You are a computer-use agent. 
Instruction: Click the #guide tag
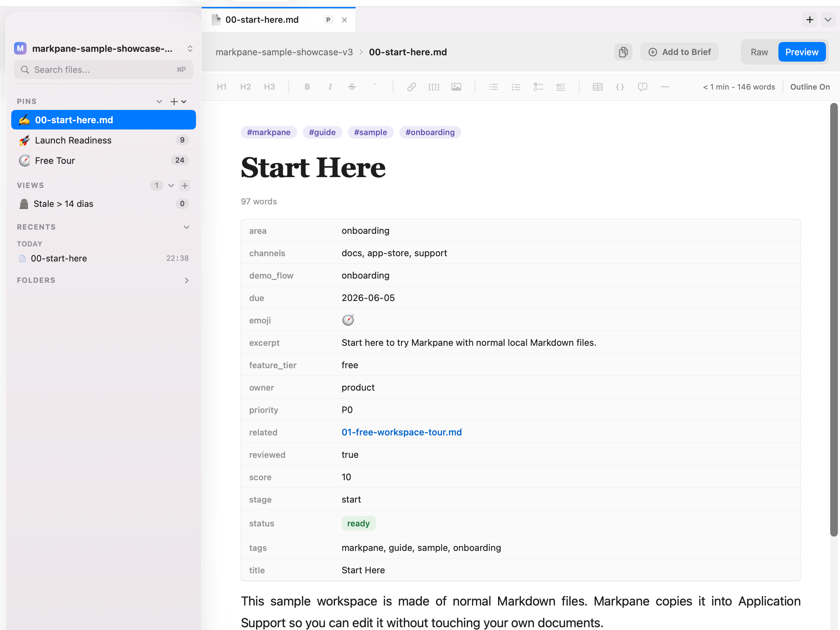[322, 132]
